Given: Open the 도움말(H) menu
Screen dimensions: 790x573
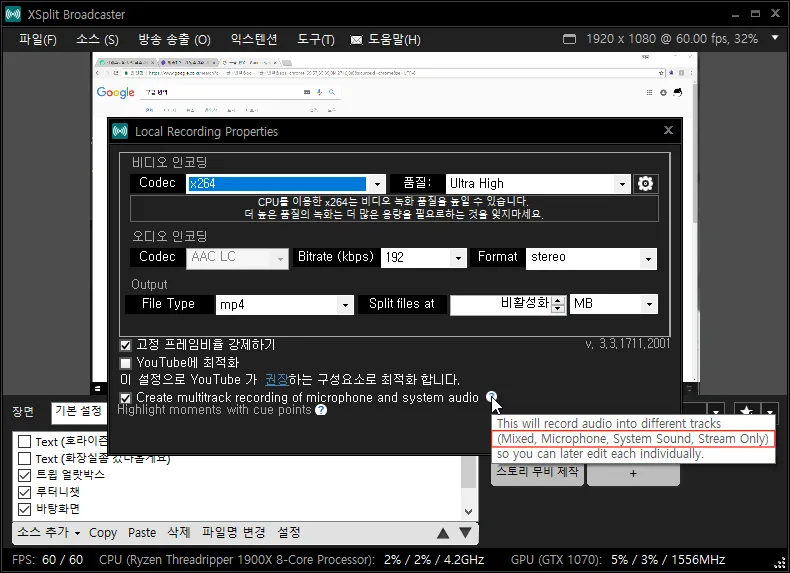Looking at the screenshot, I should [x=394, y=39].
